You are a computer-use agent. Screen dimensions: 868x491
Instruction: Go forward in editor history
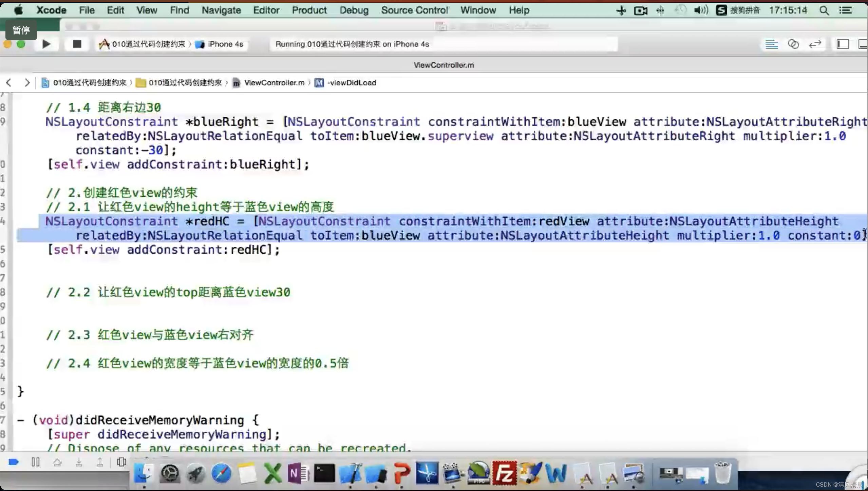coord(27,83)
